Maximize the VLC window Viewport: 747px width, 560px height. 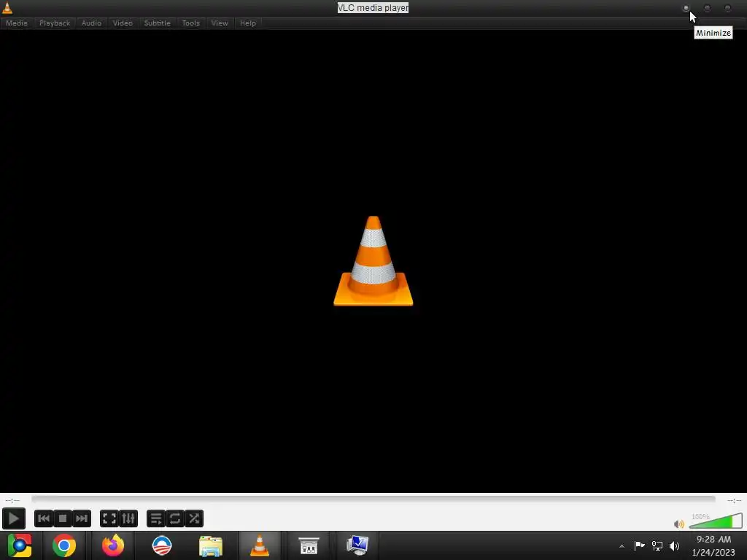click(707, 8)
